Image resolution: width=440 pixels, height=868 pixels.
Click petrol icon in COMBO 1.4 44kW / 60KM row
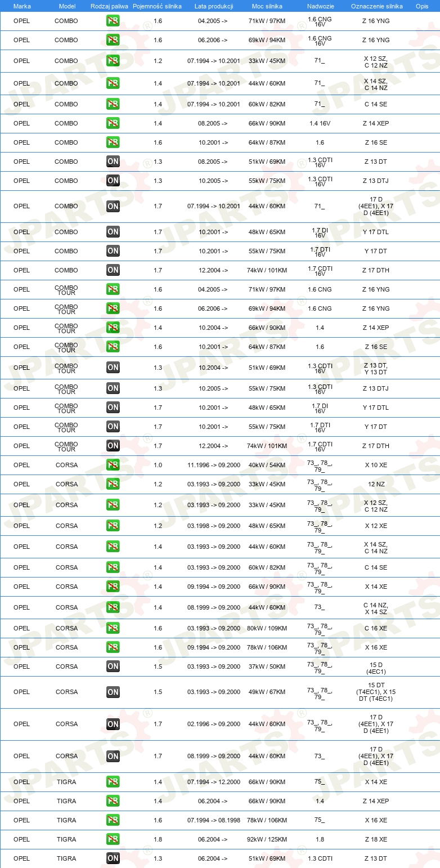(113, 83)
